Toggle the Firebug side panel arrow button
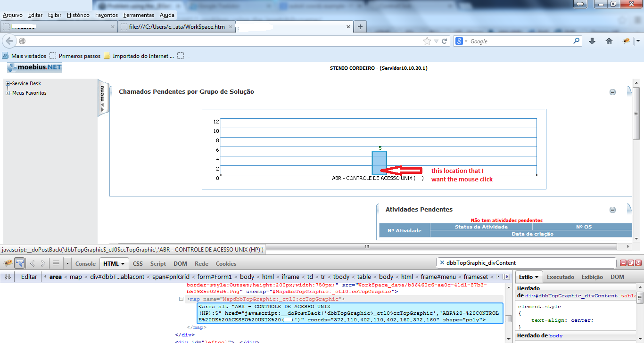Screen dimensions: 644x343 (x=507, y=277)
